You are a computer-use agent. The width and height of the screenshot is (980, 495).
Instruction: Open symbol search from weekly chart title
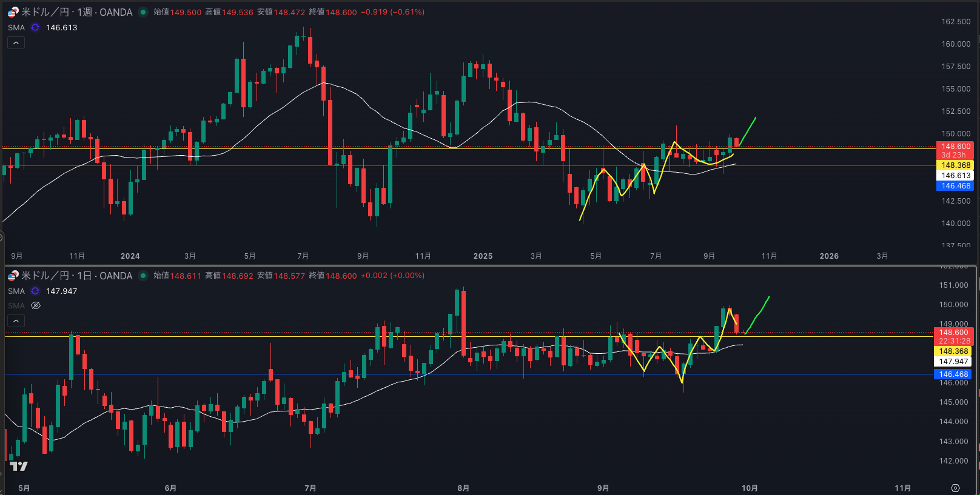coord(76,12)
